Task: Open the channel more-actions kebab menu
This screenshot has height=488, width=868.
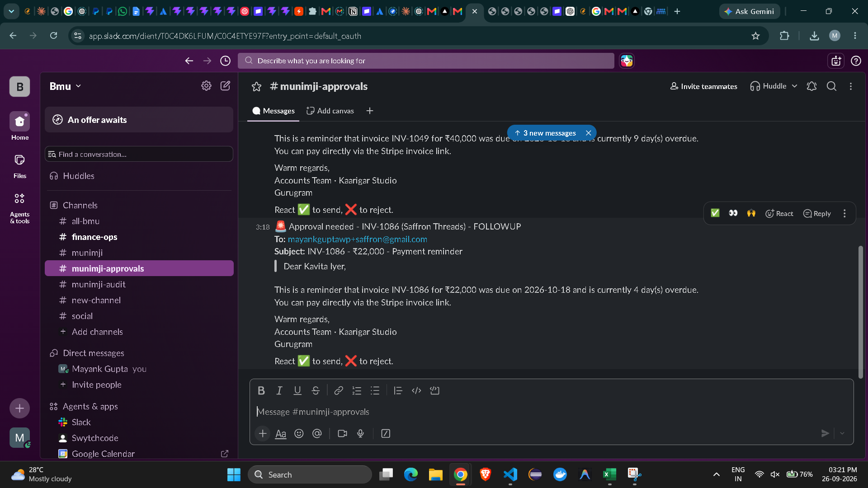Action: pos(851,86)
